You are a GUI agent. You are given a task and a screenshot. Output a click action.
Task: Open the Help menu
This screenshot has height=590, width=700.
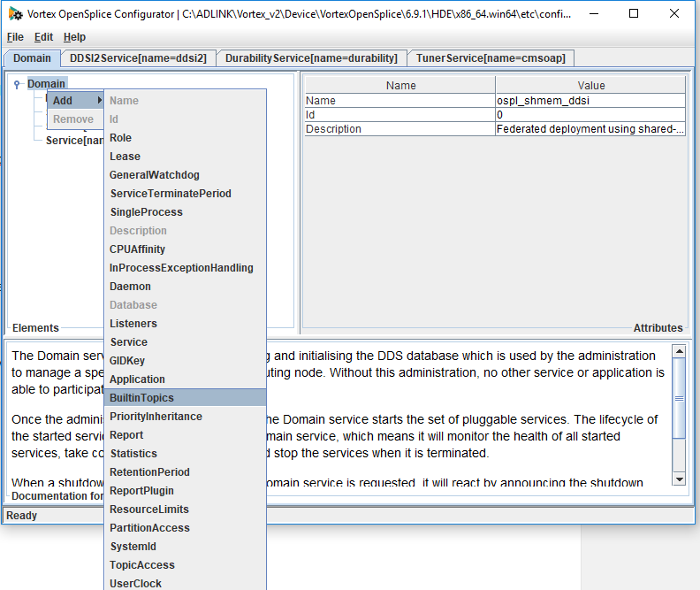[x=74, y=37]
